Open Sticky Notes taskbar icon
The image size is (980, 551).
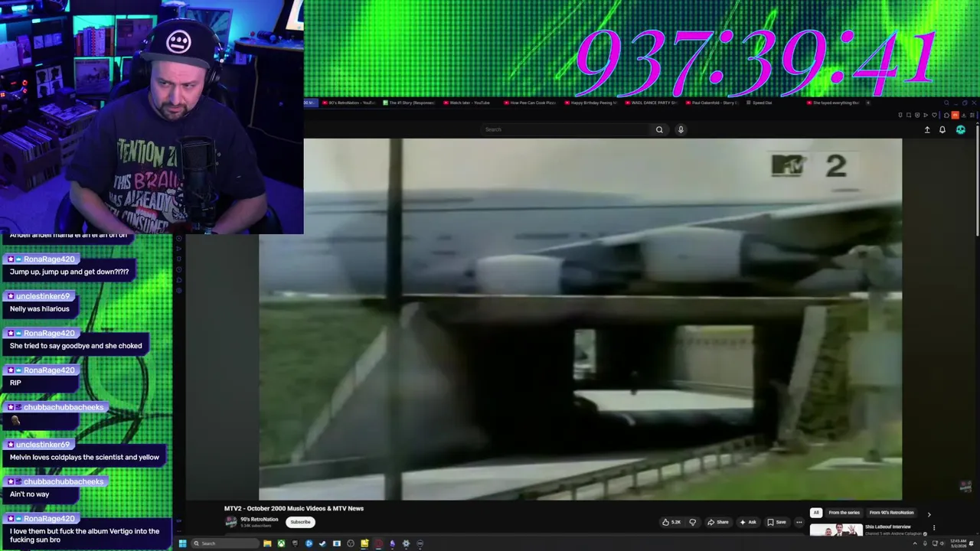click(364, 543)
